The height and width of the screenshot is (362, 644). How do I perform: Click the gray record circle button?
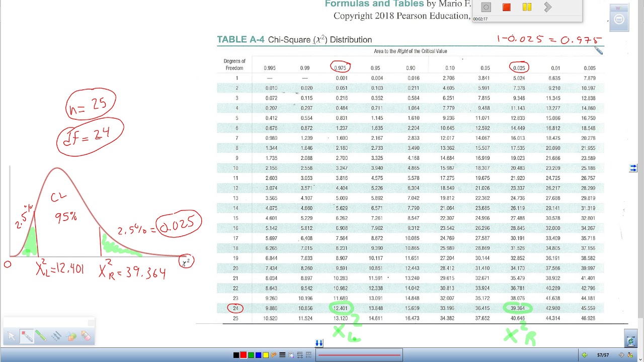coord(486,7)
